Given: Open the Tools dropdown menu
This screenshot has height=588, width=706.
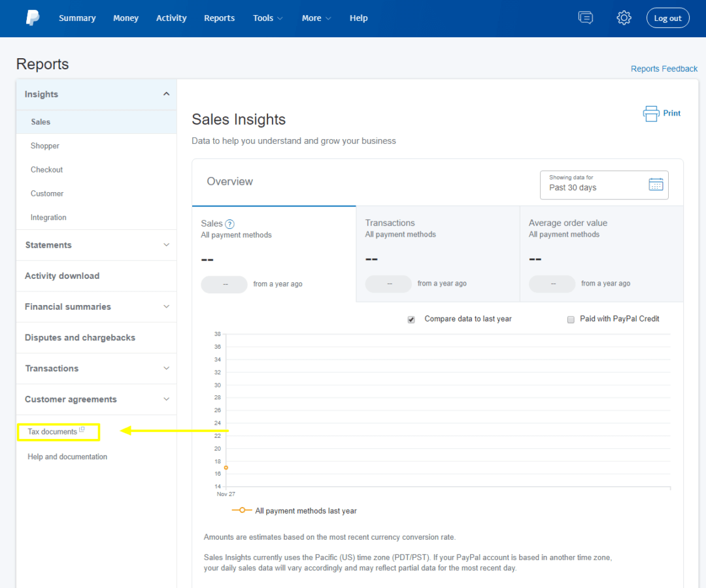Looking at the screenshot, I should click(x=267, y=18).
